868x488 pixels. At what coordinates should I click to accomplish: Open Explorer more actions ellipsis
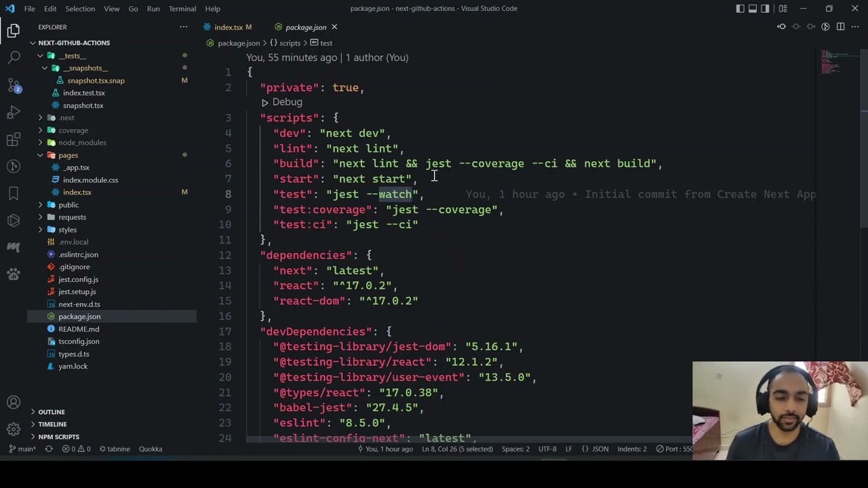coord(183,27)
